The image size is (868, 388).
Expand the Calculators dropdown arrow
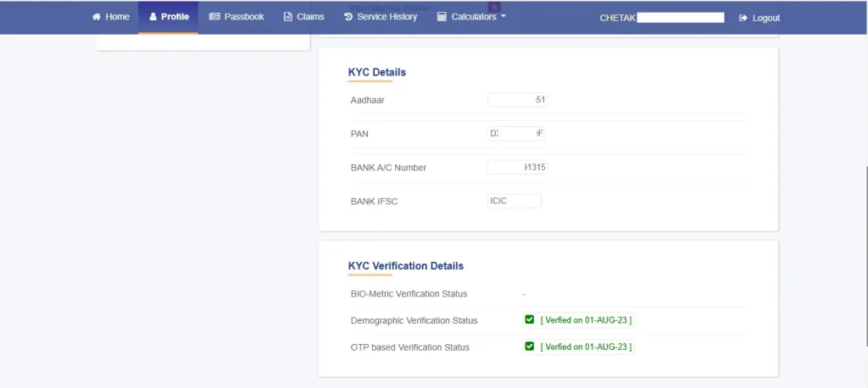point(504,16)
